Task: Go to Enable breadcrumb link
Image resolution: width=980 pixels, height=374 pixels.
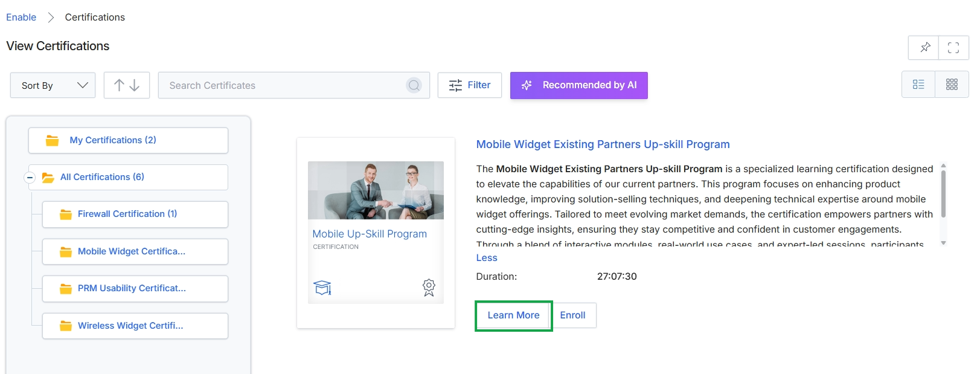Action: coord(21,18)
